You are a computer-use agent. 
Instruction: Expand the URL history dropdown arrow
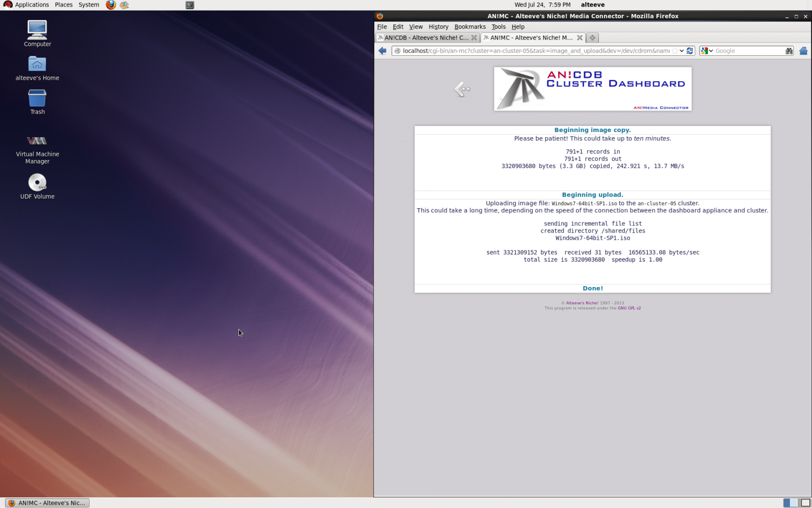pyautogui.click(x=682, y=51)
